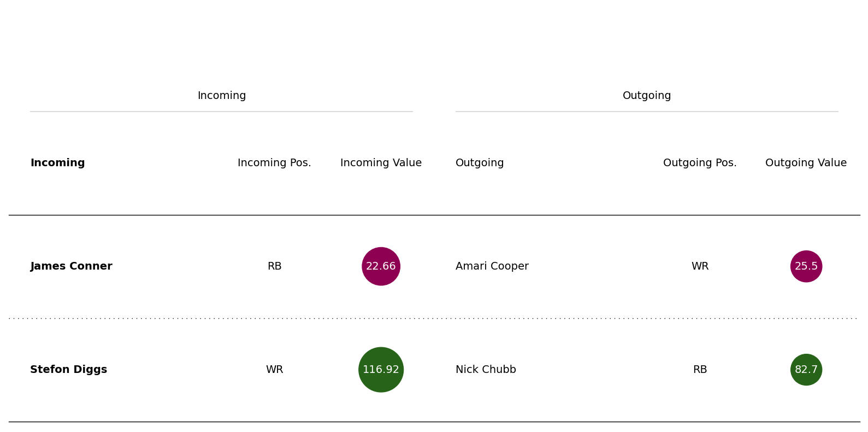The image size is (868, 432).
Task: Click the Outgoing spanner heading above the line
Action: 646,96
